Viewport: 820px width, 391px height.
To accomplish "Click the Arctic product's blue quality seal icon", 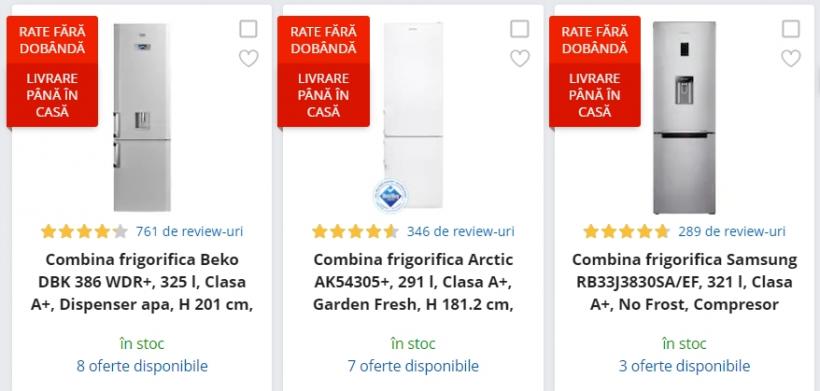I will pyautogui.click(x=390, y=196).
